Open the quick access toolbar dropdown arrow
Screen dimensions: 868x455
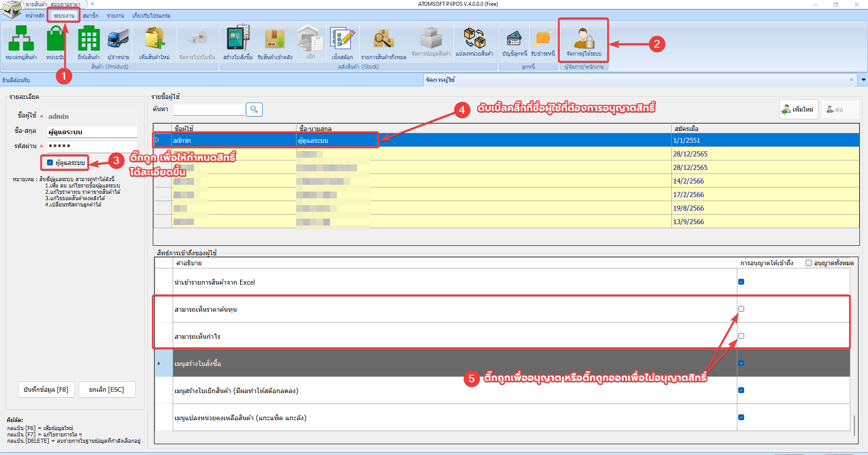click(93, 4)
